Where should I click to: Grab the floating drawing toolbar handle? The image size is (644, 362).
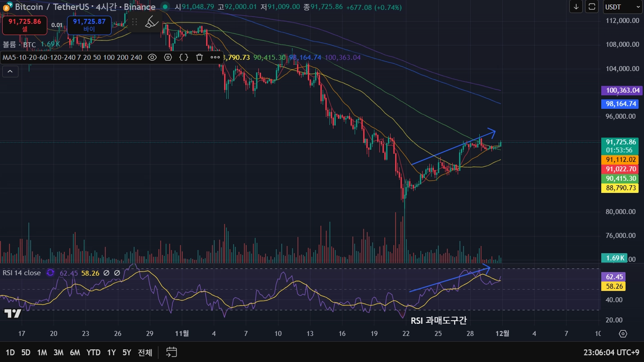134,22
